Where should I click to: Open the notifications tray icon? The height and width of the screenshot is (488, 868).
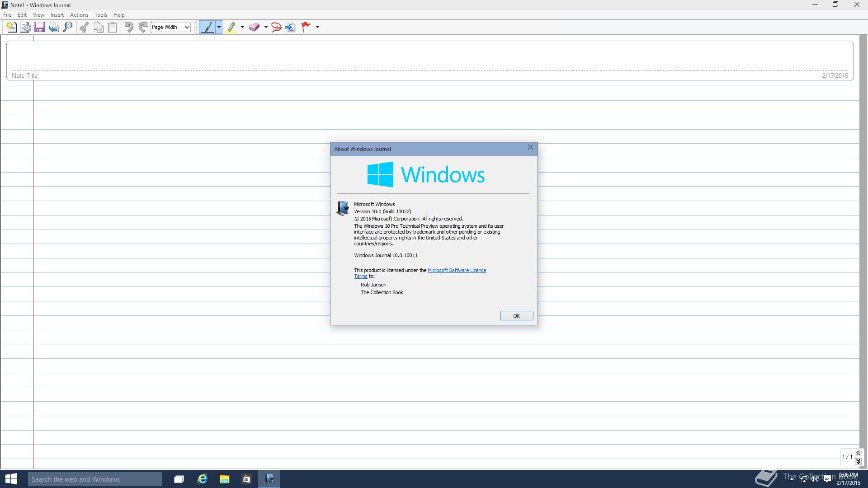point(827,479)
